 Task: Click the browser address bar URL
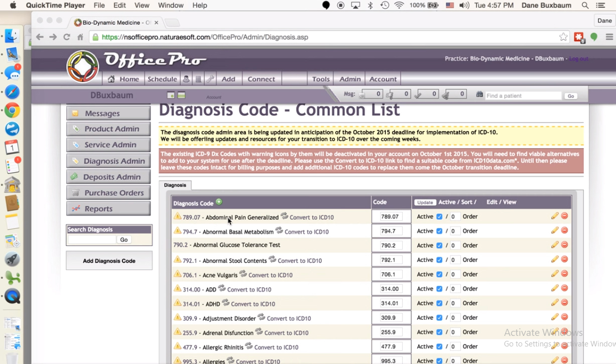[205, 37]
